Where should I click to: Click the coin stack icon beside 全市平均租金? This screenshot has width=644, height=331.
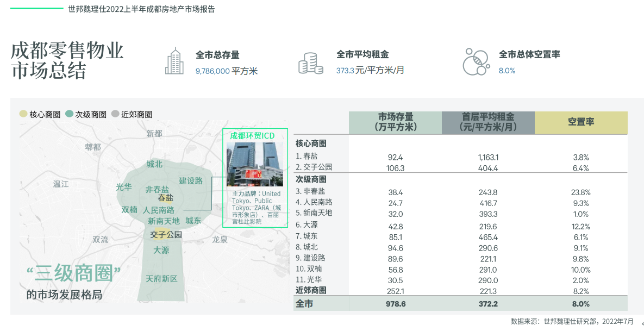311,63
